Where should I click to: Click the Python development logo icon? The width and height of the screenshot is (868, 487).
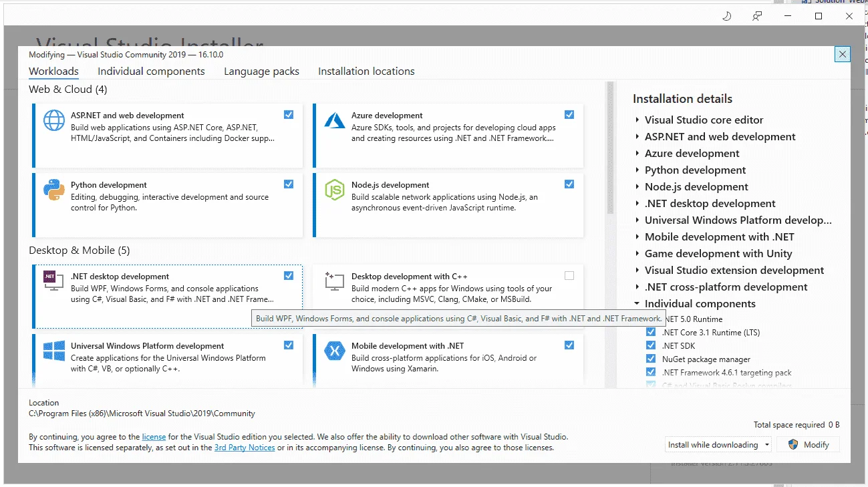point(54,190)
